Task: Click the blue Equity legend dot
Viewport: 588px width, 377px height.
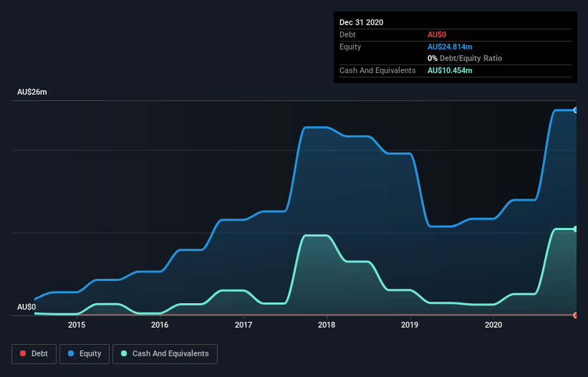Action: (71, 353)
